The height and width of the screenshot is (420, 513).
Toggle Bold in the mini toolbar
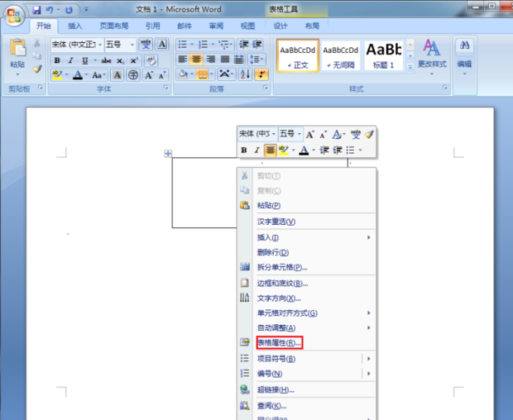(244, 150)
